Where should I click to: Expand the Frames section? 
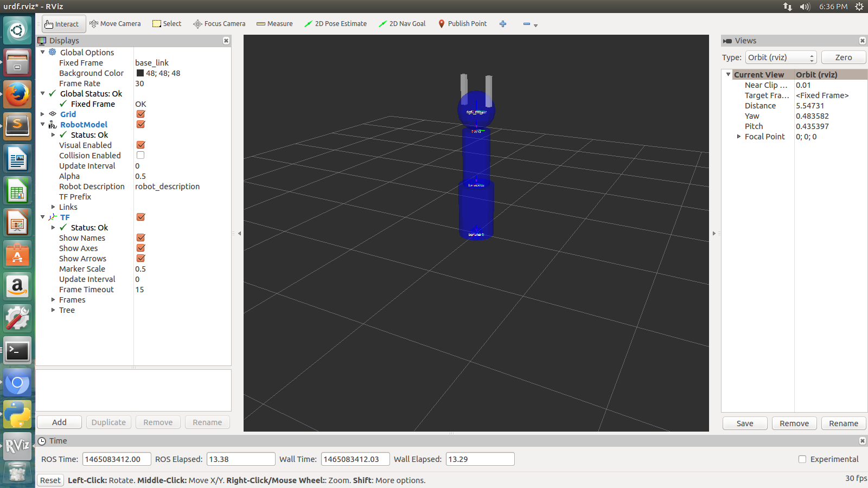pyautogui.click(x=53, y=299)
